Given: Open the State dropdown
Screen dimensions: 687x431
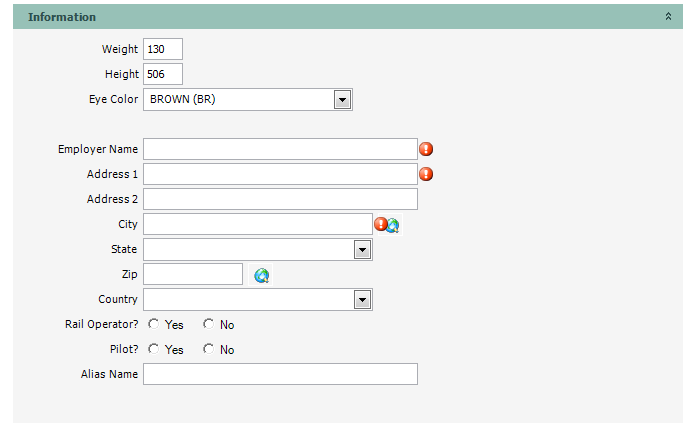Looking at the screenshot, I should (x=362, y=250).
